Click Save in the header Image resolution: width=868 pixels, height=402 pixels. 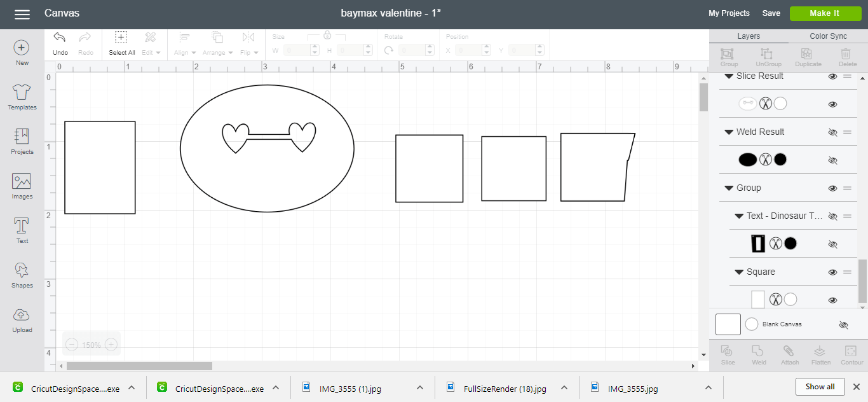click(x=771, y=13)
